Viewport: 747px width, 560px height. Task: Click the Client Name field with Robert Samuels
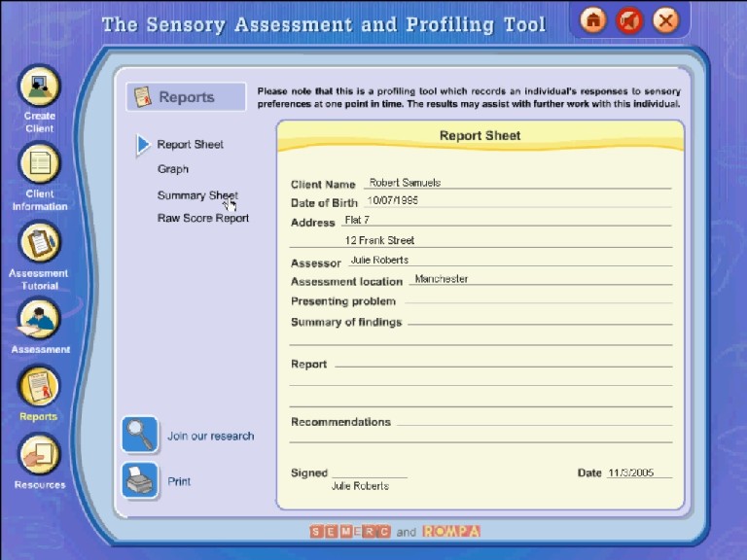coord(517,183)
